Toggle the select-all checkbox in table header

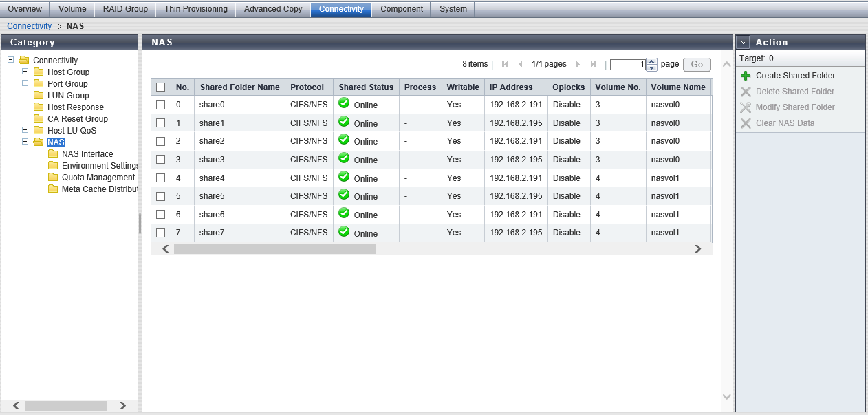click(160, 87)
